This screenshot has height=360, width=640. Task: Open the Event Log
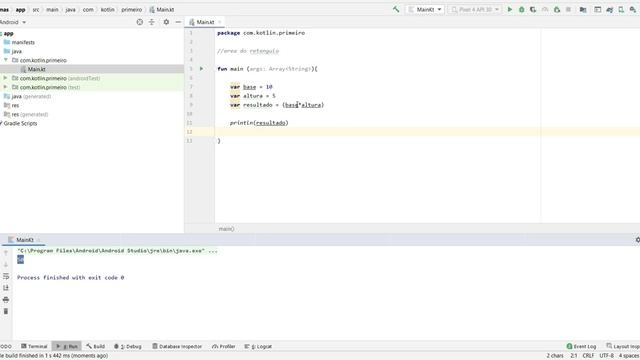point(581,346)
